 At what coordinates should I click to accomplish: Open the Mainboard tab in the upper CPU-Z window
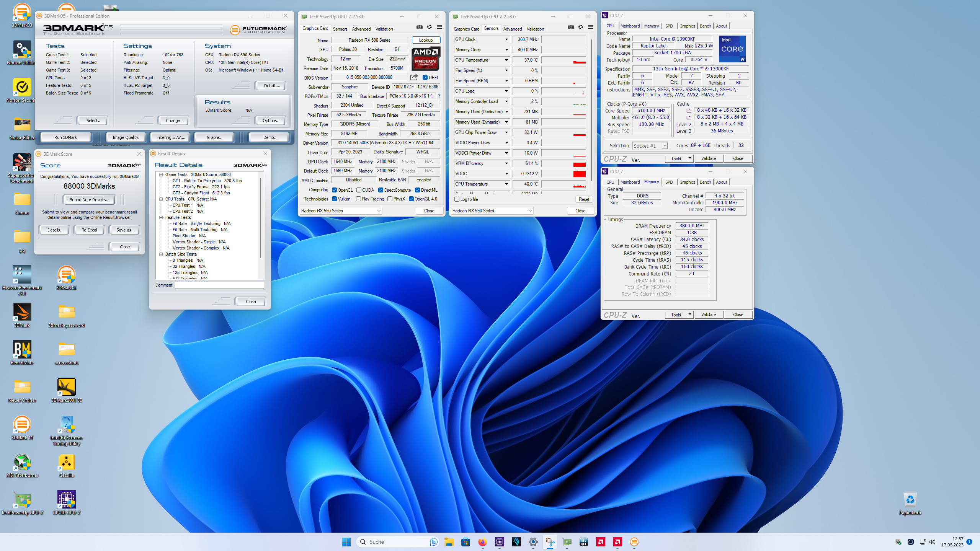[630, 26]
